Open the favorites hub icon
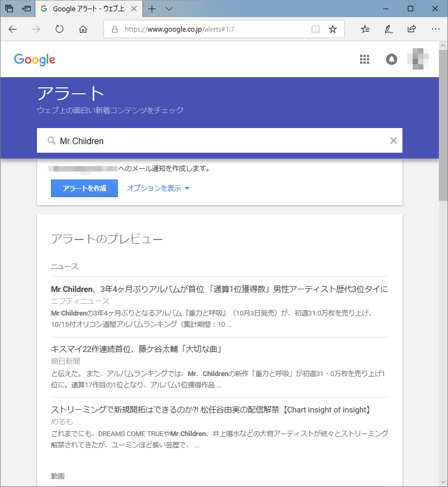Viewport: 448px width, 487px height. click(365, 29)
